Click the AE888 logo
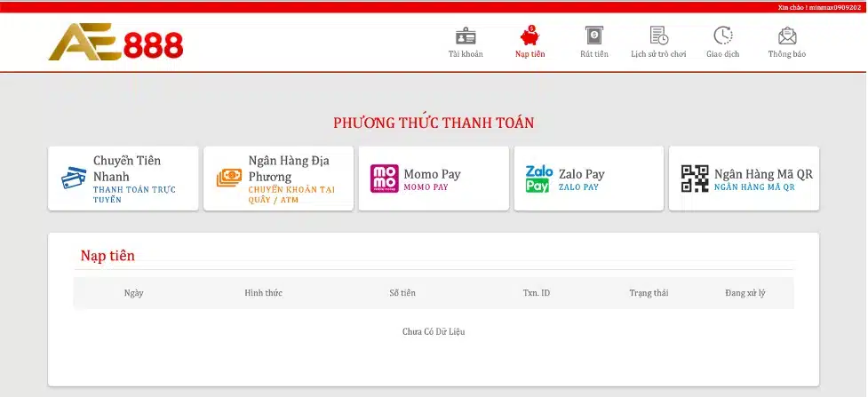This screenshot has width=868, height=397. click(115, 42)
